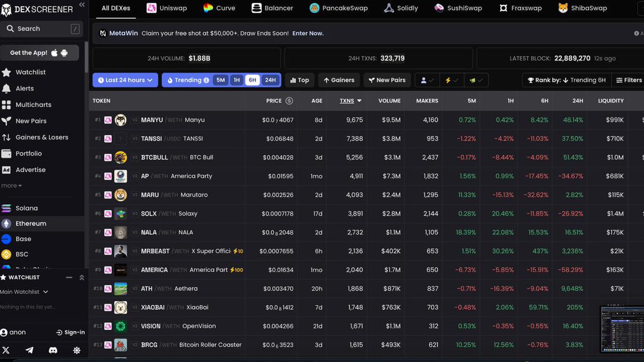Select the 6H trending interval

(253, 79)
